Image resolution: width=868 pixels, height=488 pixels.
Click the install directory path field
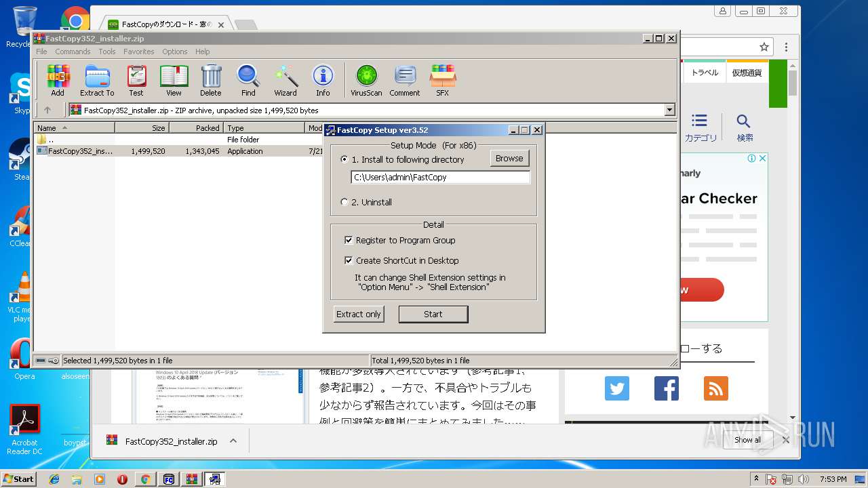pyautogui.click(x=440, y=177)
